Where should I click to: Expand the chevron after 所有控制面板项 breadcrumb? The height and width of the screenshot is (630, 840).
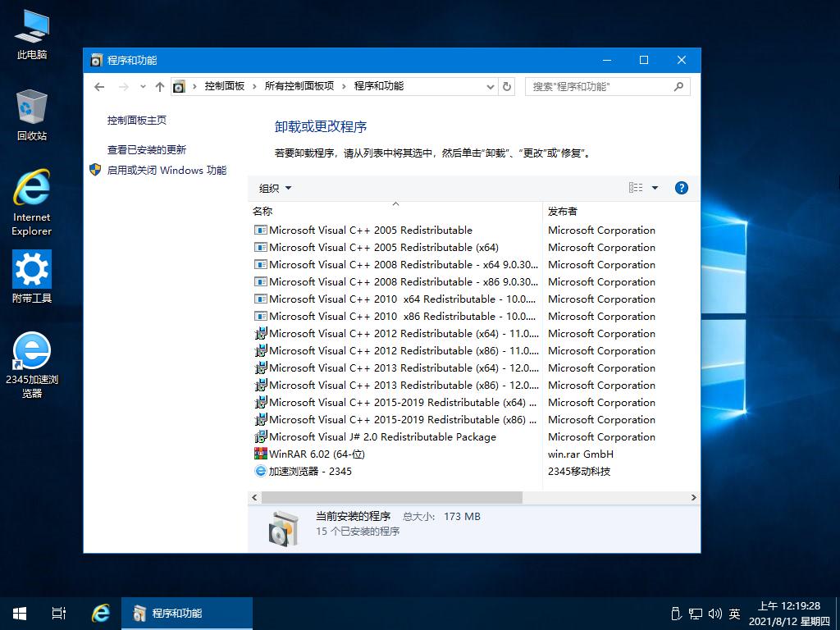(x=344, y=86)
